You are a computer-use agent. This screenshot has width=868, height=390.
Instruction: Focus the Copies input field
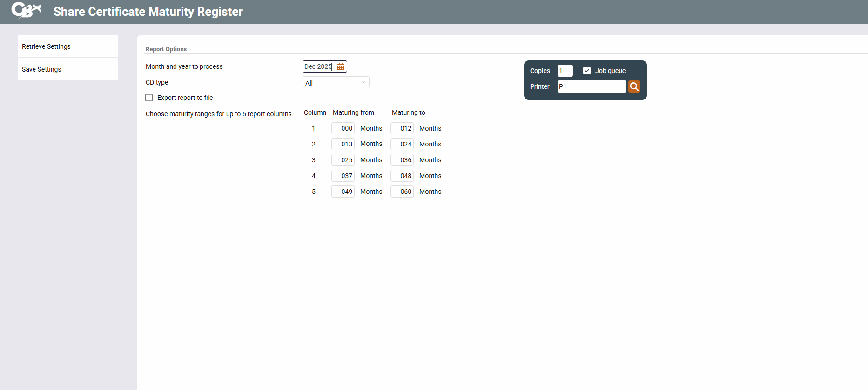[565, 71]
